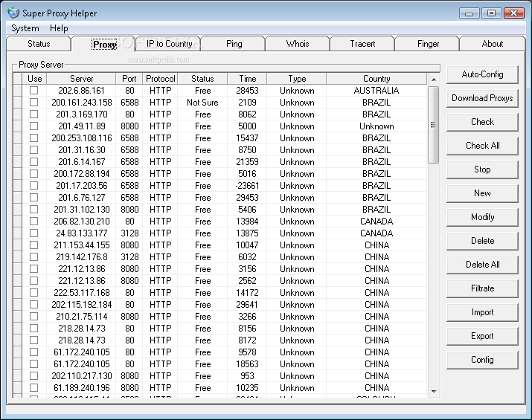Select the Proxy tab
This screenshot has width=532, height=420.
104,44
